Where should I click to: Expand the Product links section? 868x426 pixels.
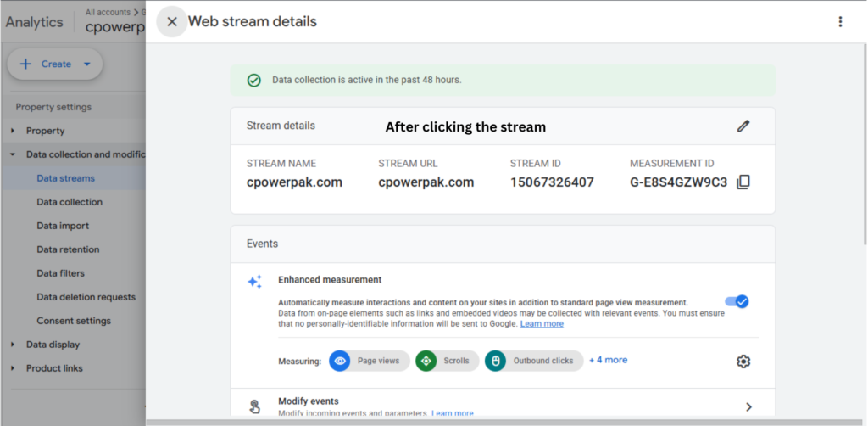tap(13, 368)
